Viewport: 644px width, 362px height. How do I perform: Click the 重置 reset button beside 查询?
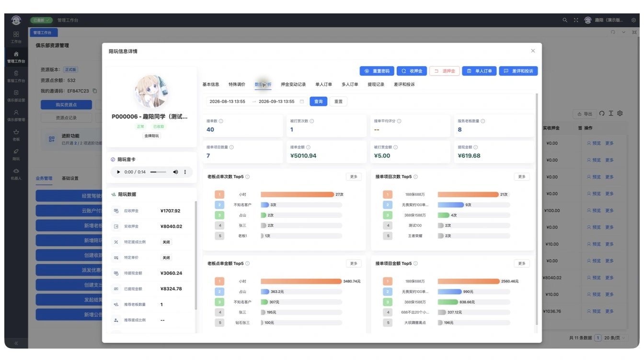(338, 102)
